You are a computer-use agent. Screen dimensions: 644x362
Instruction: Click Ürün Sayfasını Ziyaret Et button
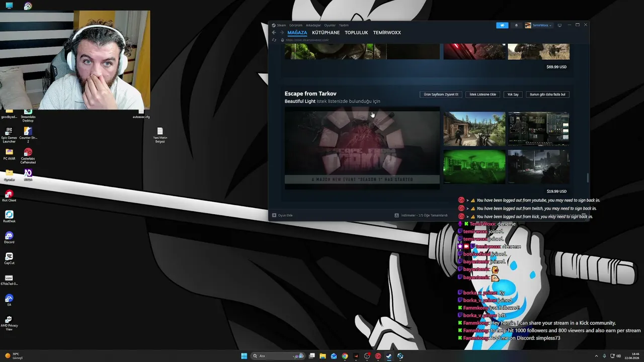click(x=441, y=95)
